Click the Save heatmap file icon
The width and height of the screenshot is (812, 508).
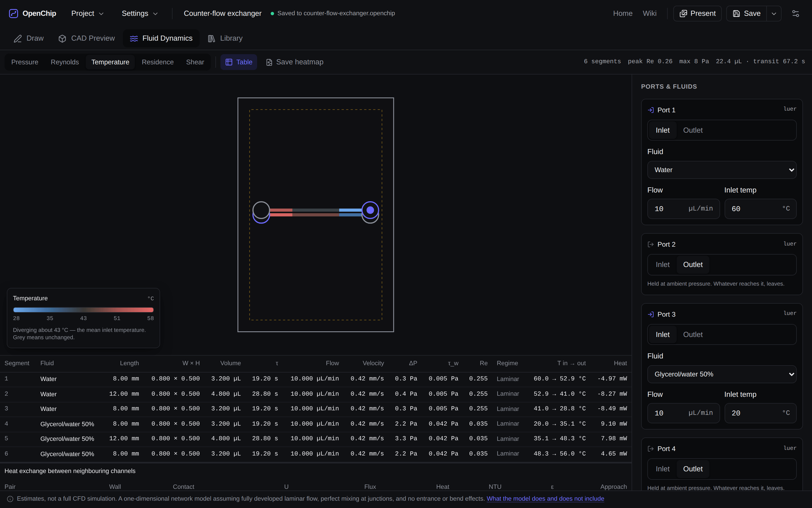pyautogui.click(x=269, y=62)
